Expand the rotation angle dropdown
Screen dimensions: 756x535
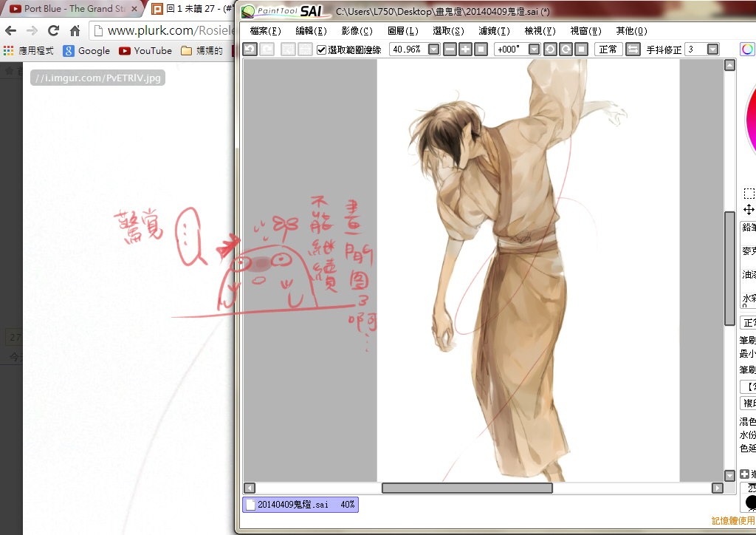533,50
